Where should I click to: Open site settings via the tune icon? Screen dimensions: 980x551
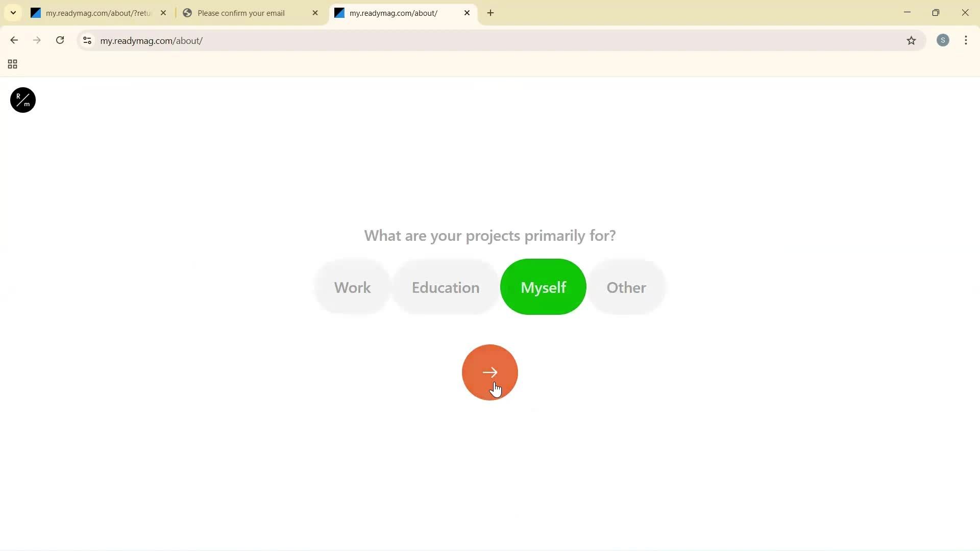click(x=87, y=40)
